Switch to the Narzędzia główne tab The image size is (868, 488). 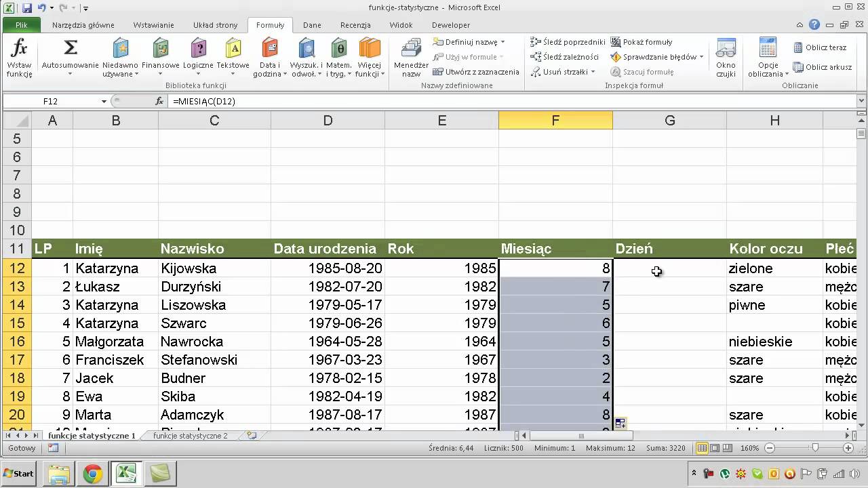(83, 25)
